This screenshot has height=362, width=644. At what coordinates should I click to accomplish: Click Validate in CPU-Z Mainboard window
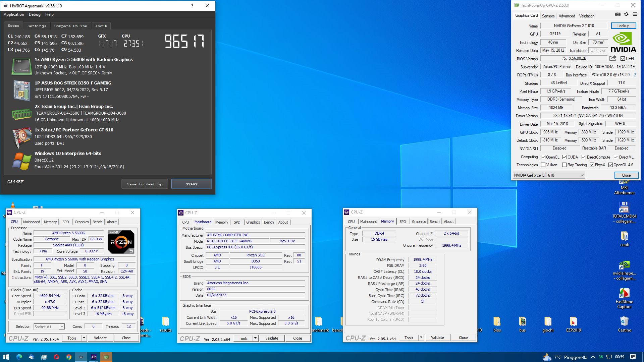(272, 338)
